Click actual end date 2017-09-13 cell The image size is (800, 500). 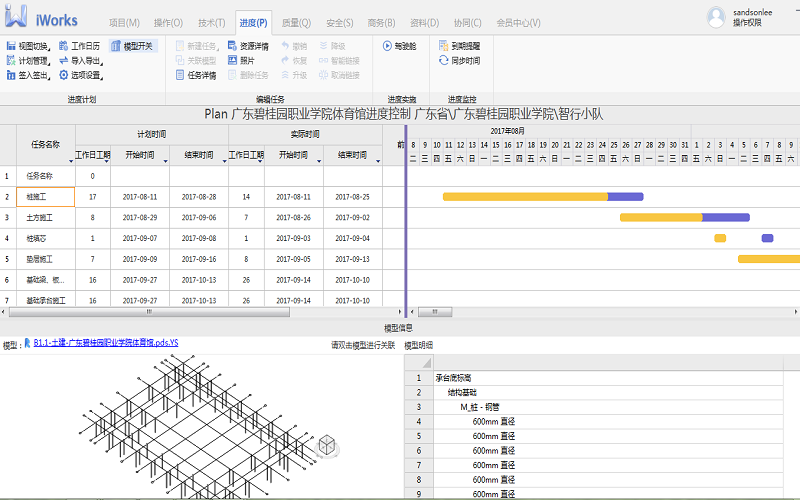[353, 259]
